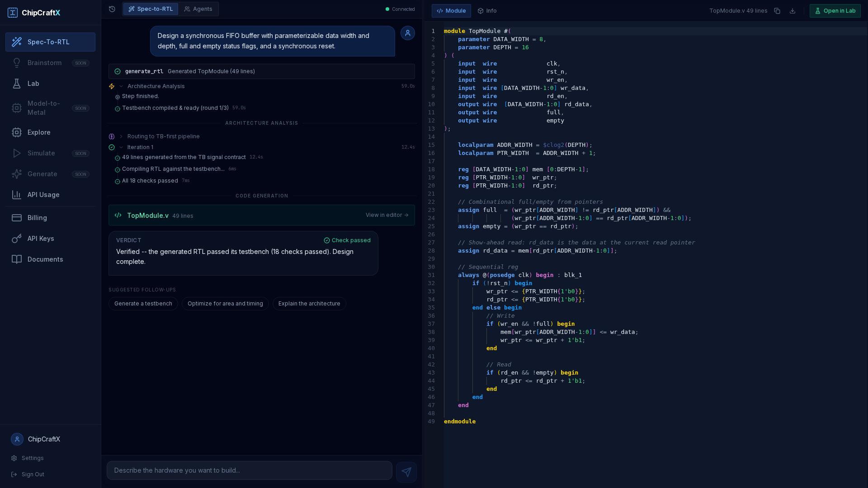Open API Keys key icon
The image size is (868, 488).
pos(17,239)
